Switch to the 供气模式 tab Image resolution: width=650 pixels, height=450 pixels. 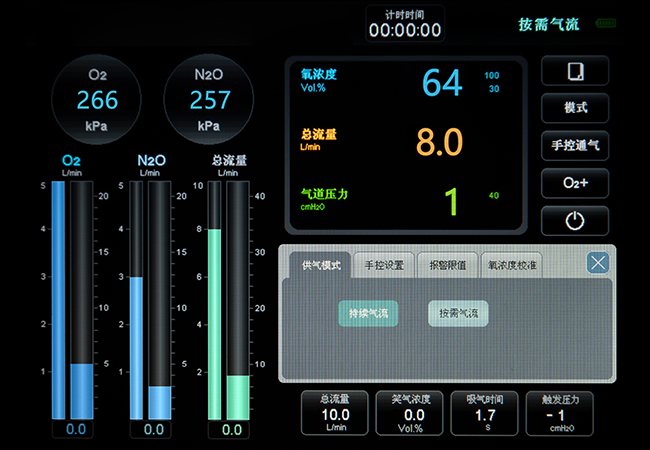[x=321, y=265]
